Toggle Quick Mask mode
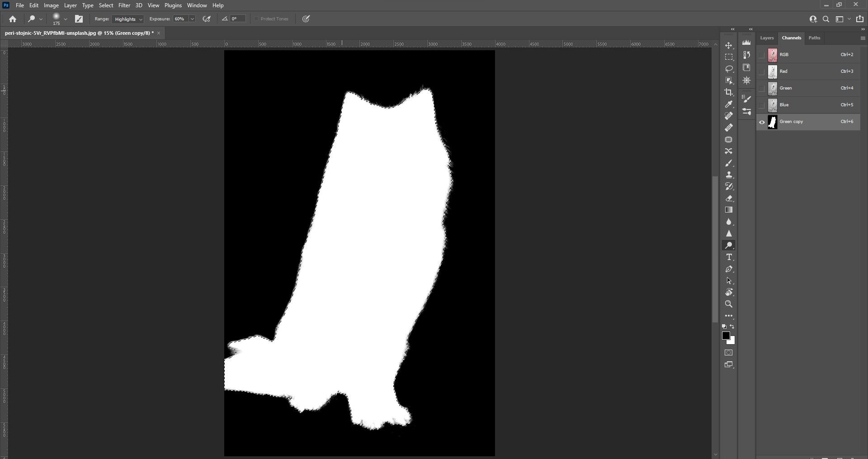Viewport: 868px width, 459px height. pyautogui.click(x=729, y=353)
